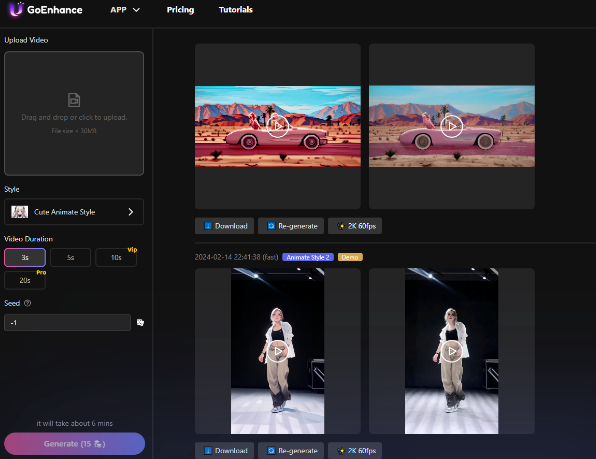This screenshot has height=459, width=596.
Task: Select the 5s video duration
Action: coord(70,258)
